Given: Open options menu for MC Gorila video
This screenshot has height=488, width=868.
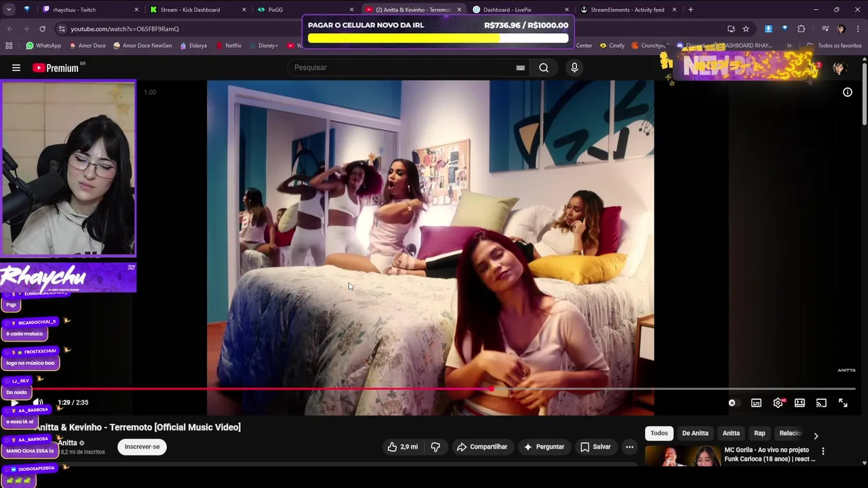Looking at the screenshot, I should tap(823, 451).
